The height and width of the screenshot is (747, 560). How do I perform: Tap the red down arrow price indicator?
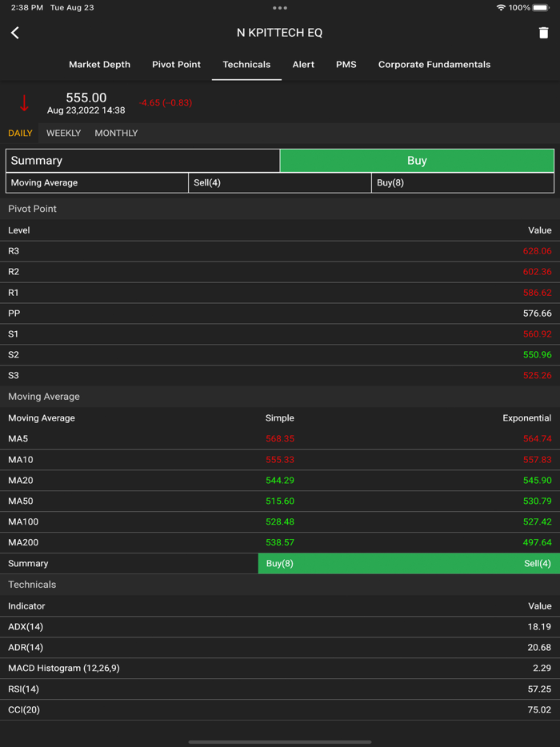[24, 103]
